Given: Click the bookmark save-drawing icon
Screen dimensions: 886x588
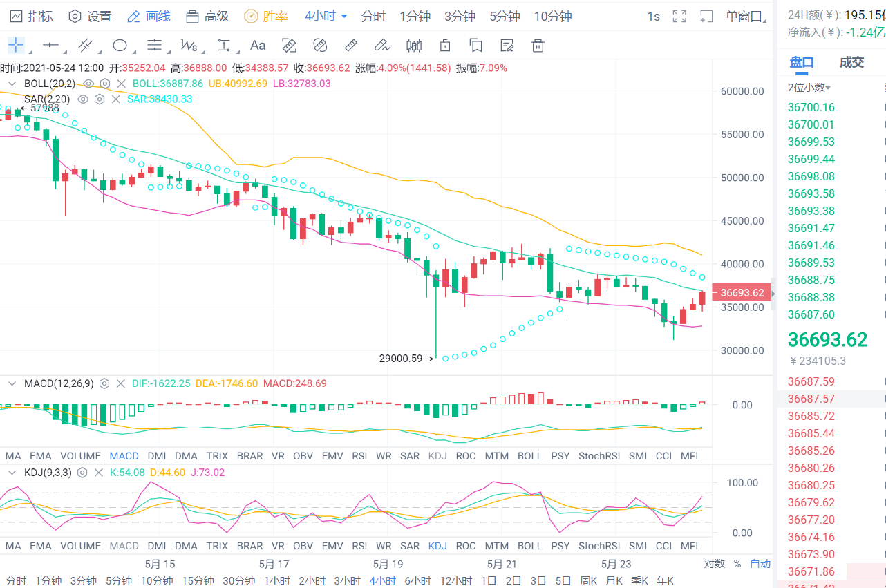Looking at the screenshot, I should coord(475,45).
